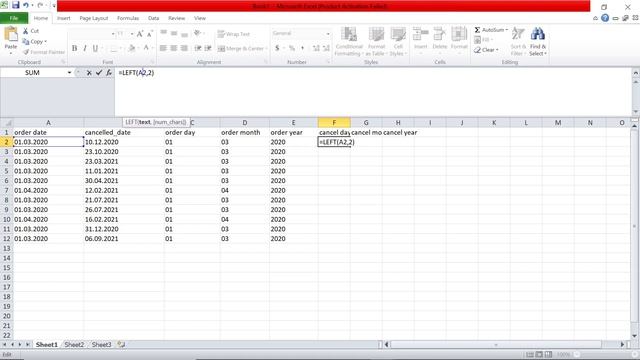Click the Decrease Font Size icon
The width and height of the screenshot is (640, 360).
pos(150,34)
